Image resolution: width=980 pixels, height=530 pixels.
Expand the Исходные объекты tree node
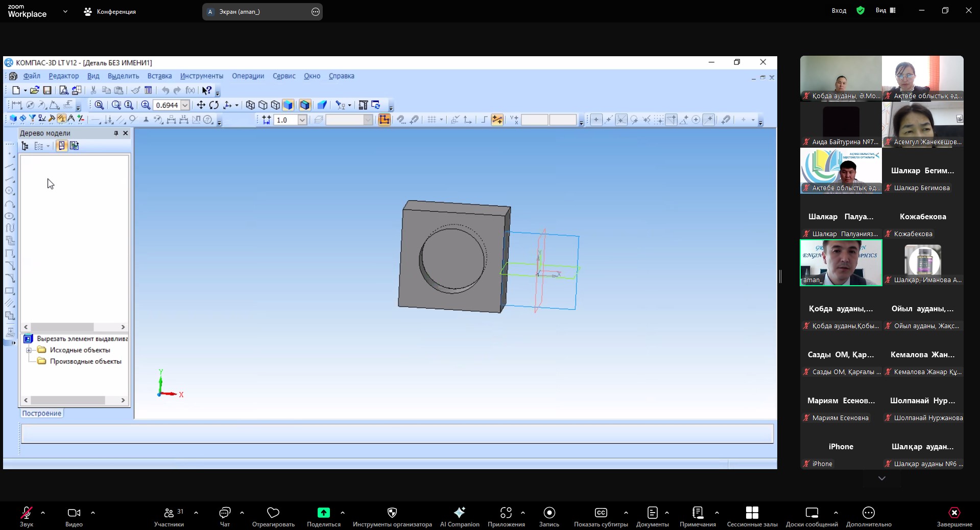(29, 350)
